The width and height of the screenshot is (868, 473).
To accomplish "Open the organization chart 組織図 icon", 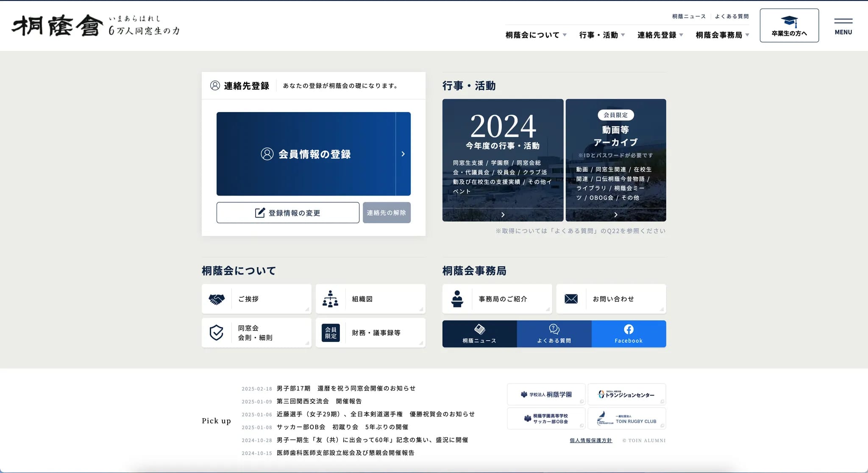I will 330,299.
